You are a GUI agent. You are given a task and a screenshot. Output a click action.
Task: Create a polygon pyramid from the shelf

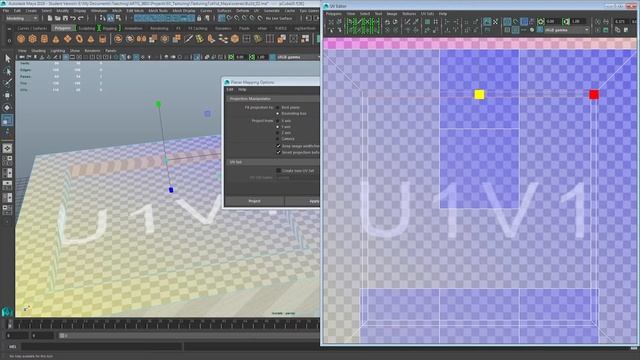(91, 39)
